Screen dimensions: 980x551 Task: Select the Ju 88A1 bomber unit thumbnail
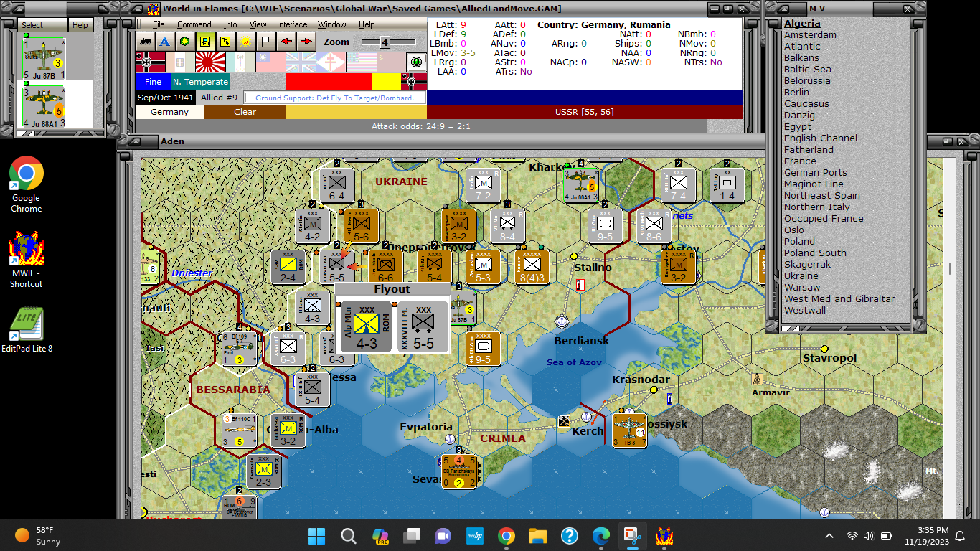pyautogui.click(x=44, y=105)
